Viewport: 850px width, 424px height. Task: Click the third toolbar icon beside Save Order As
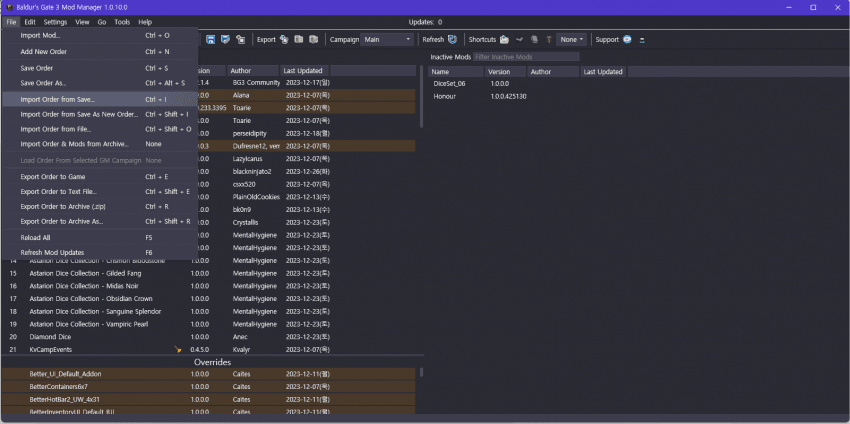[x=241, y=40]
